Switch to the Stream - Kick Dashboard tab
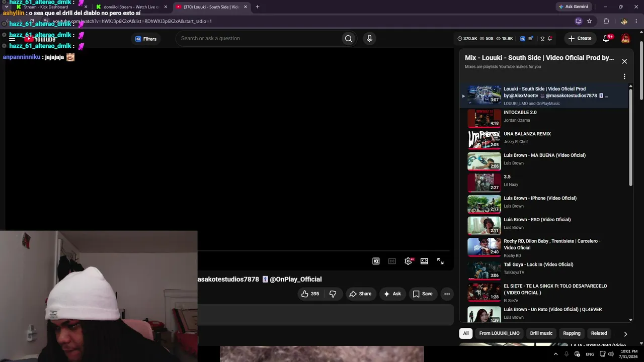644x362 pixels. pos(46,7)
